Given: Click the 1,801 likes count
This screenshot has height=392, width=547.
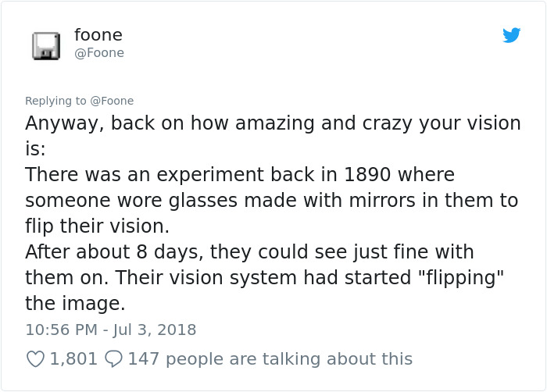Looking at the screenshot, I should [73, 358].
